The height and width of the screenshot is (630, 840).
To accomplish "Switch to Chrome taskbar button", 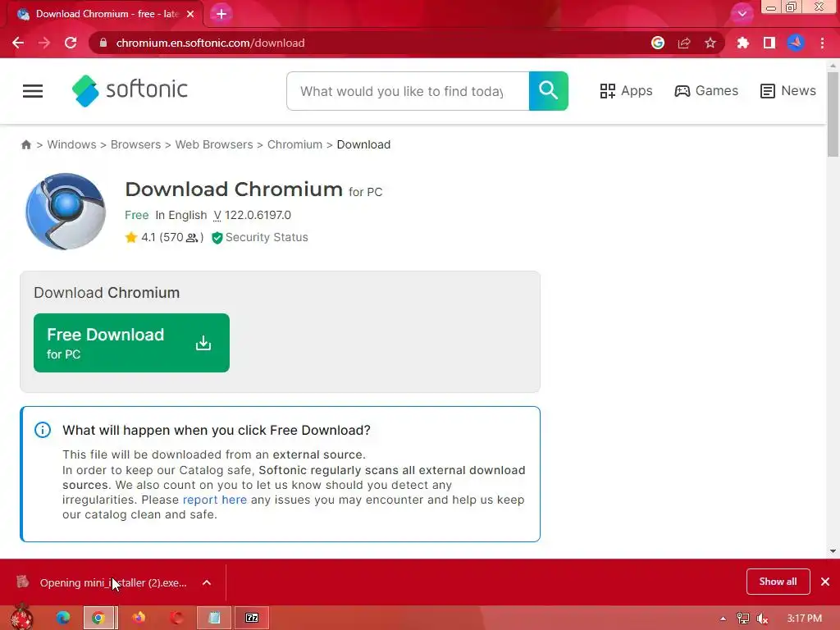I will 100,618.
